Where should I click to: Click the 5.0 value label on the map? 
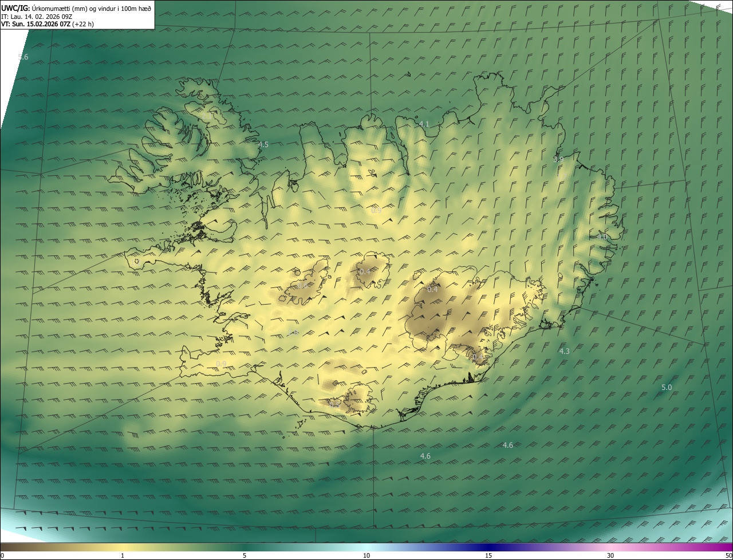click(667, 388)
